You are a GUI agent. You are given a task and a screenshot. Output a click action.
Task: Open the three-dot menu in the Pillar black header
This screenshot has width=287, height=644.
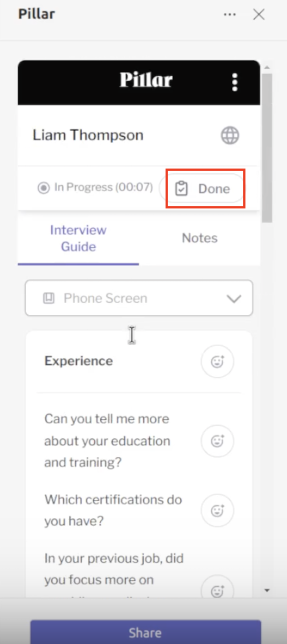[x=235, y=82]
